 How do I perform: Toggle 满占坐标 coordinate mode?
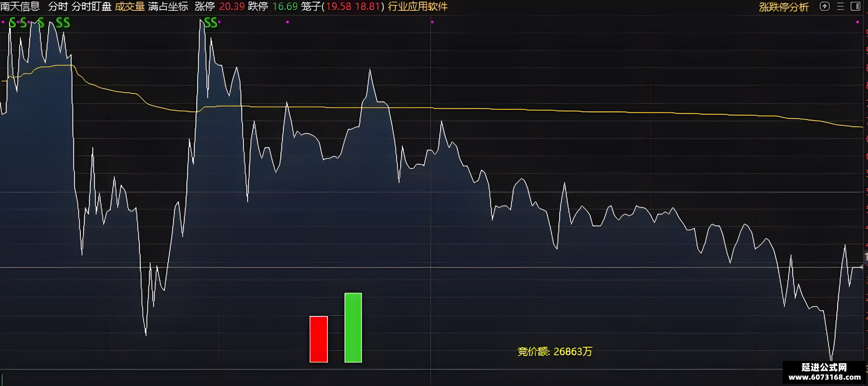point(168,7)
